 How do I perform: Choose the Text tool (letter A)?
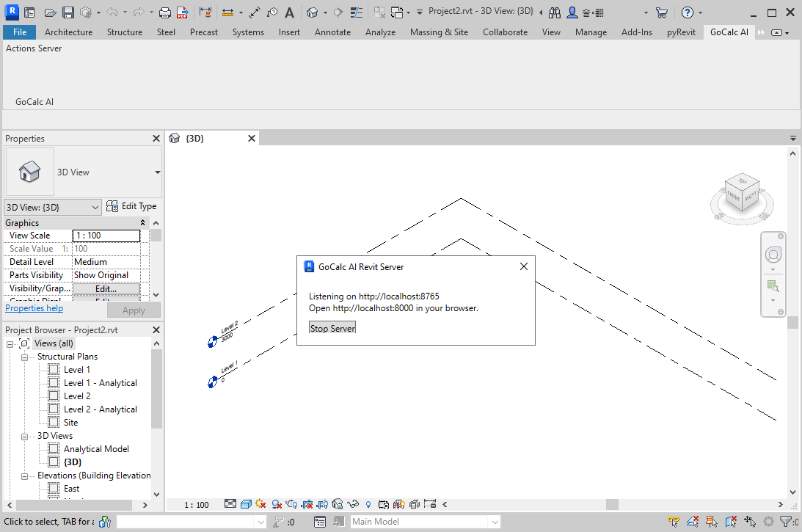pyautogui.click(x=290, y=12)
